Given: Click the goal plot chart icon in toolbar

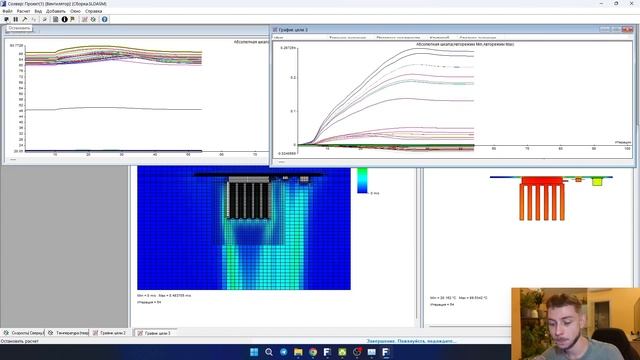Looking at the screenshot, I should (x=84, y=19).
